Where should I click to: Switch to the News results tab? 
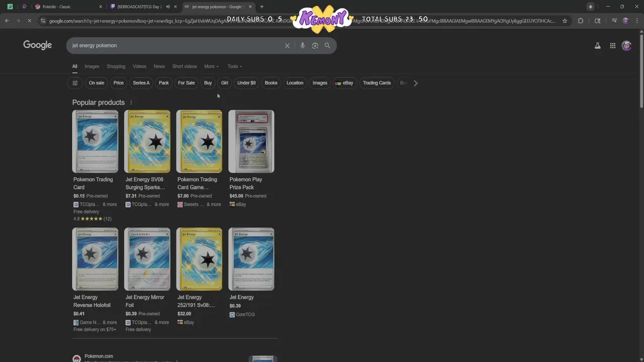[159, 66]
